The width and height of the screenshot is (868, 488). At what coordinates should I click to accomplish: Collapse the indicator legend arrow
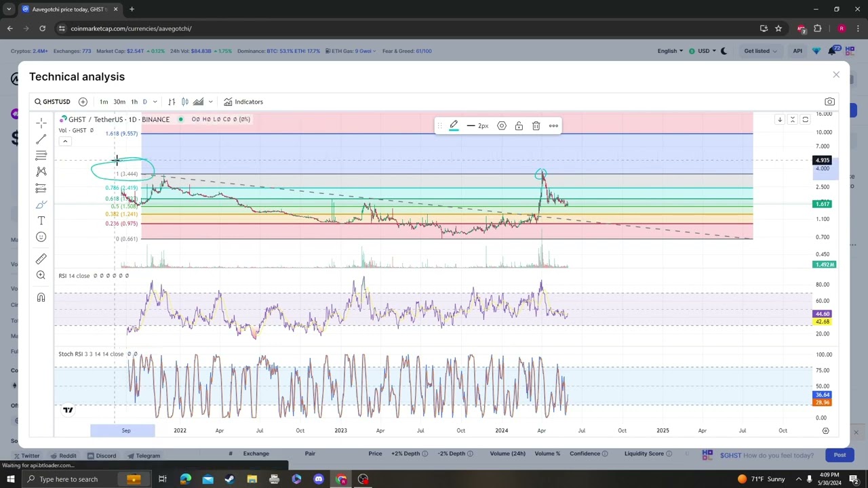coord(65,141)
